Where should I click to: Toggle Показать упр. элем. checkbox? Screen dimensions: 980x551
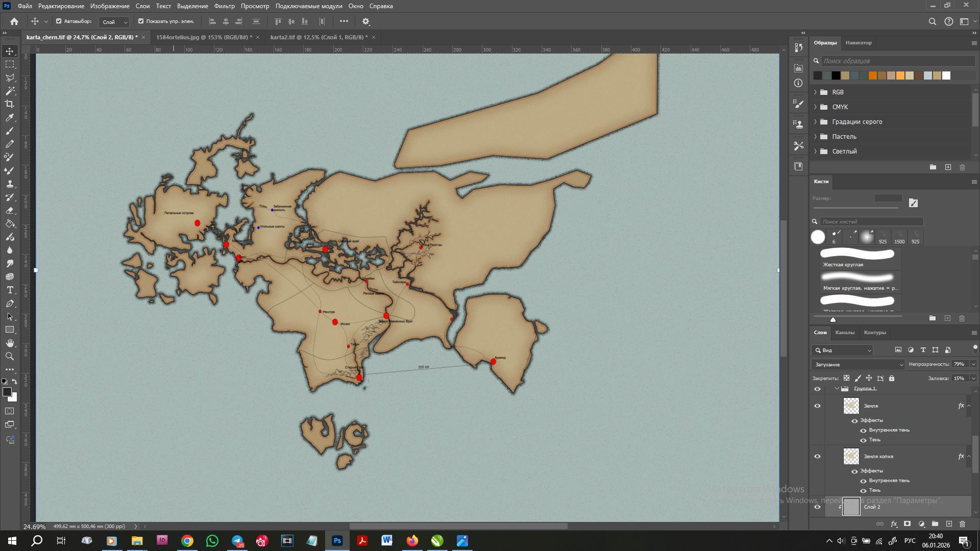141,21
